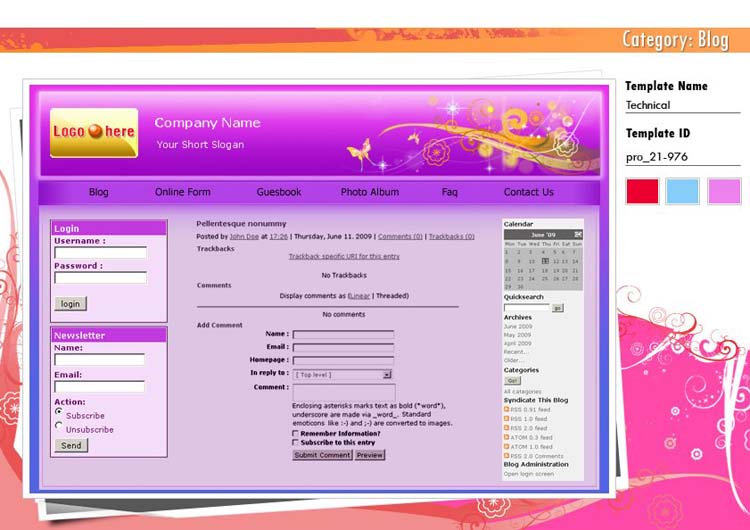Open the Photo Album menu item
Image resolution: width=750 pixels, height=530 pixels.
tap(369, 192)
